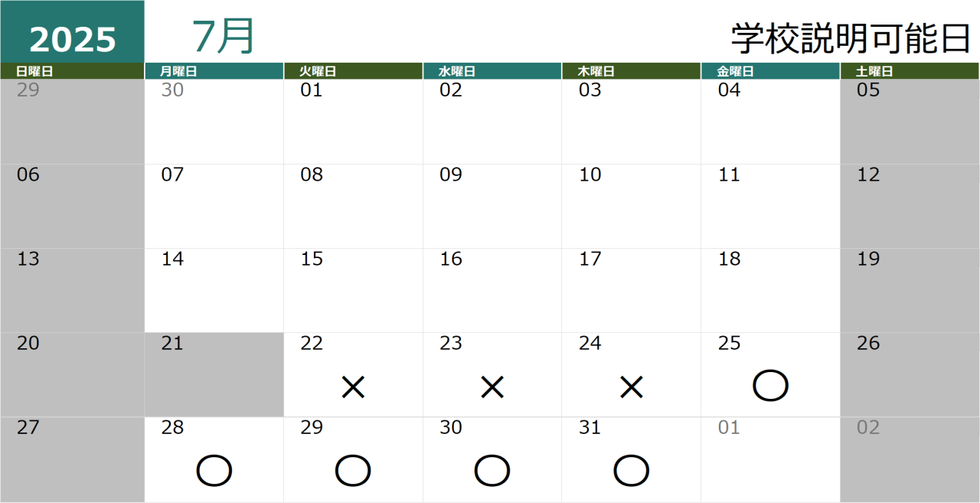Select the 7月 month title

(x=223, y=36)
